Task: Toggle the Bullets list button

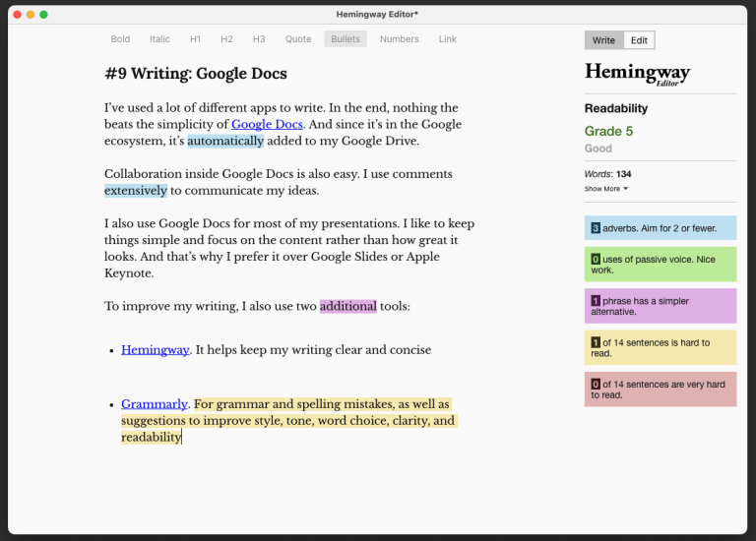Action: pyautogui.click(x=346, y=39)
